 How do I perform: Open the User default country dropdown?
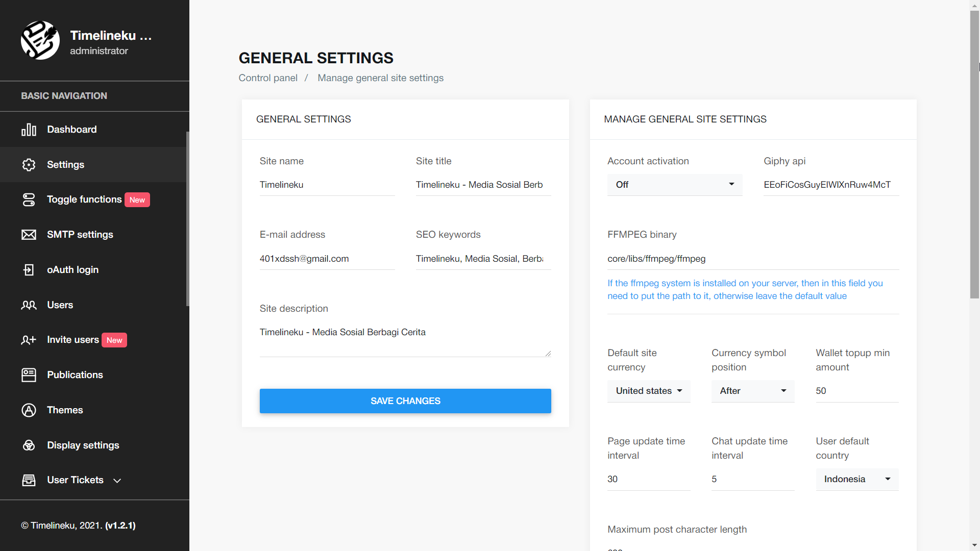(856, 479)
